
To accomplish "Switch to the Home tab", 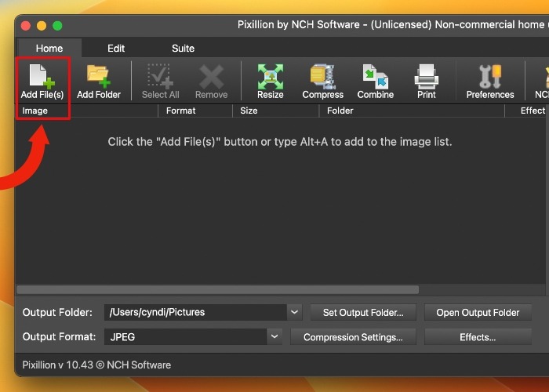I will click(x=49, y=49).
